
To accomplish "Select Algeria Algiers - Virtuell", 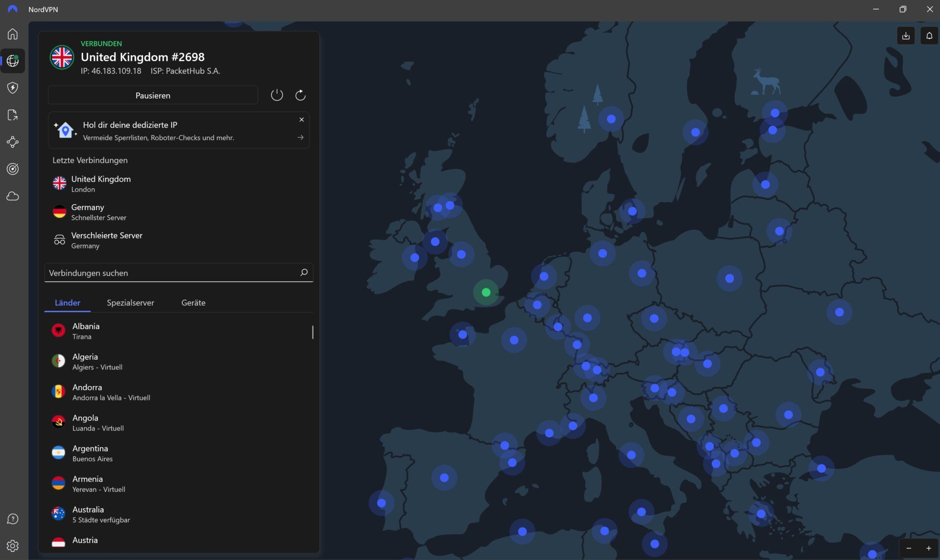I will [x=179, y=362].
